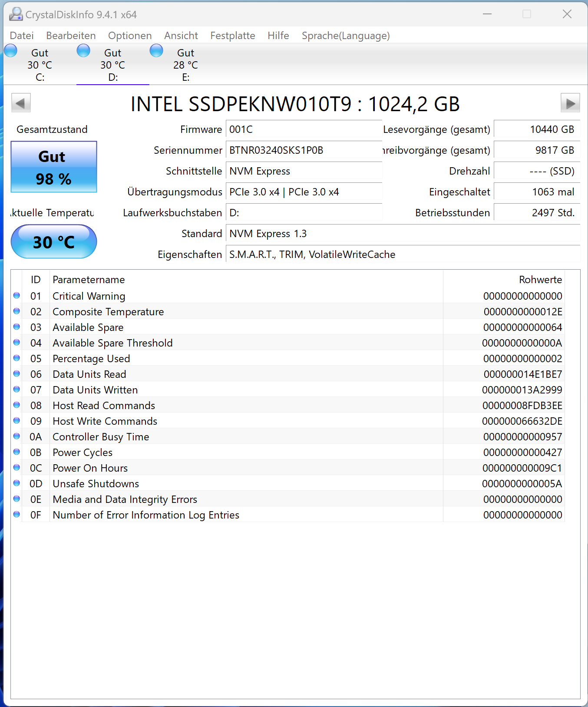
Task: Open the Bearbeiten menu
Action: click(71, 36)
